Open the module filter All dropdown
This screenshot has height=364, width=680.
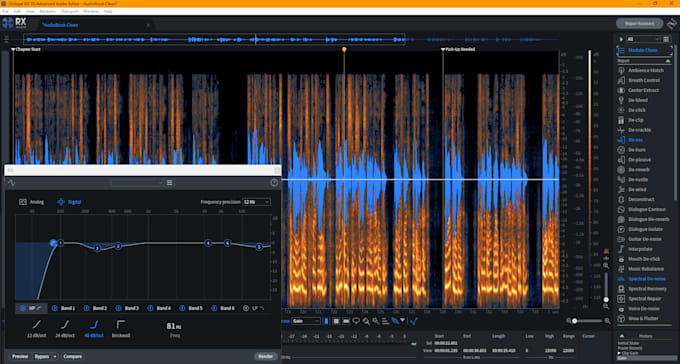[x=643, y=39]
